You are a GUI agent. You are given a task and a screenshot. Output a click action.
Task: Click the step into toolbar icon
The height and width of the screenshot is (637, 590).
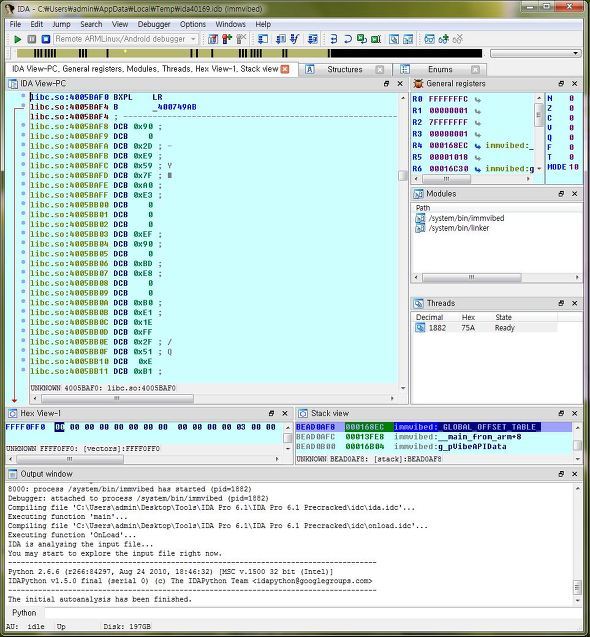coord(263,39)
